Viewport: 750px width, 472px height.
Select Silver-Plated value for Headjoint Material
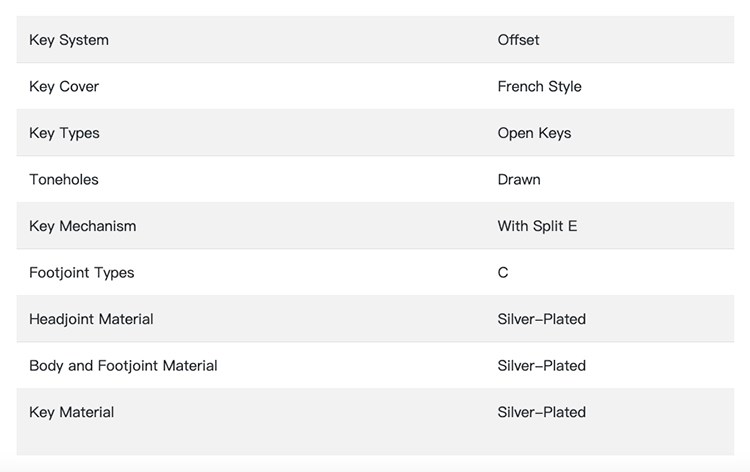coord(541,319)
